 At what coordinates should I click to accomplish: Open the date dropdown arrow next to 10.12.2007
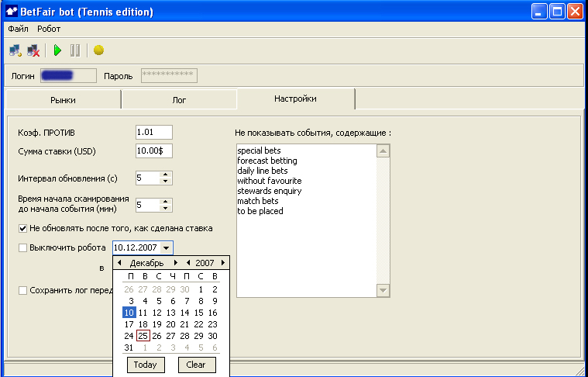point(167,247)
